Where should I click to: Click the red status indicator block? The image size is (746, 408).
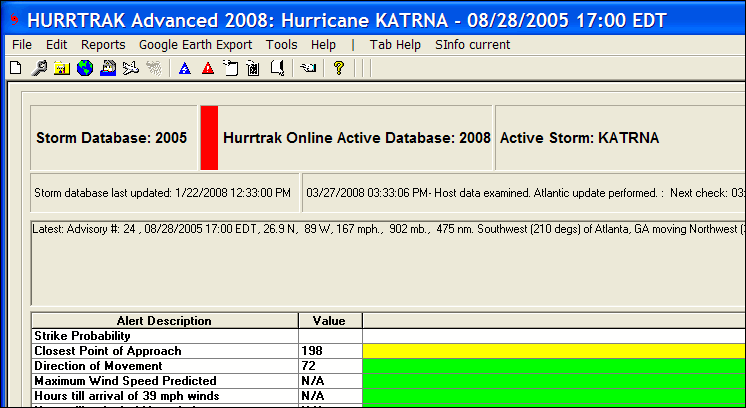click(209, 137)
